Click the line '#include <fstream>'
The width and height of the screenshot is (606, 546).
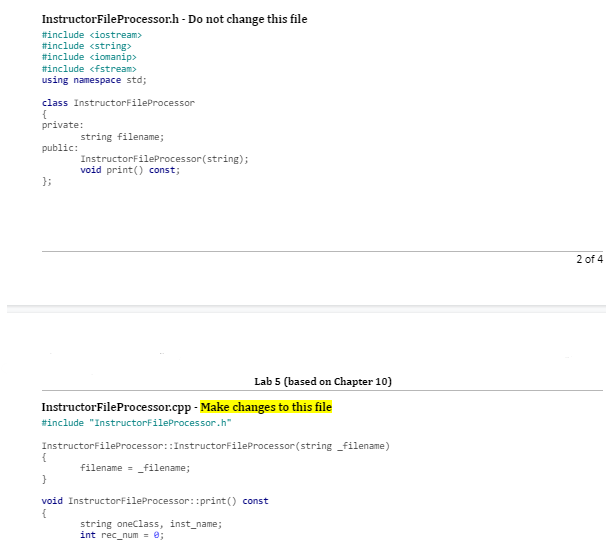point(89,69)
